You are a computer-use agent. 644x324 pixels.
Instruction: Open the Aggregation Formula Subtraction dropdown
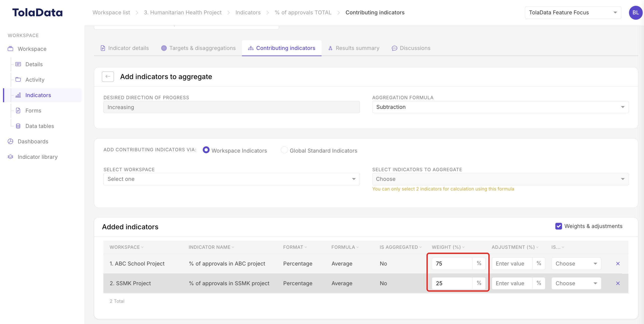pos(500,107)
